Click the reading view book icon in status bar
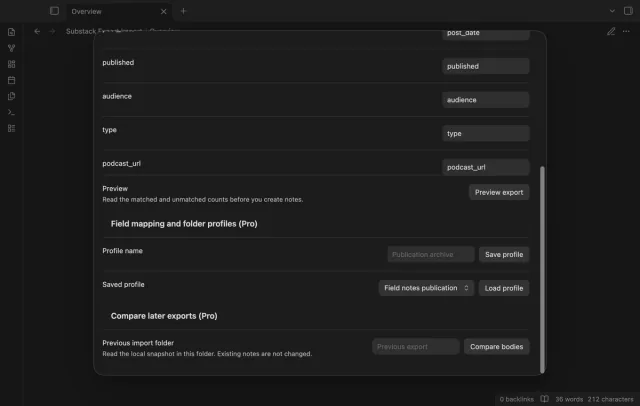Viewport: 640px width, 406px height. 544,399
